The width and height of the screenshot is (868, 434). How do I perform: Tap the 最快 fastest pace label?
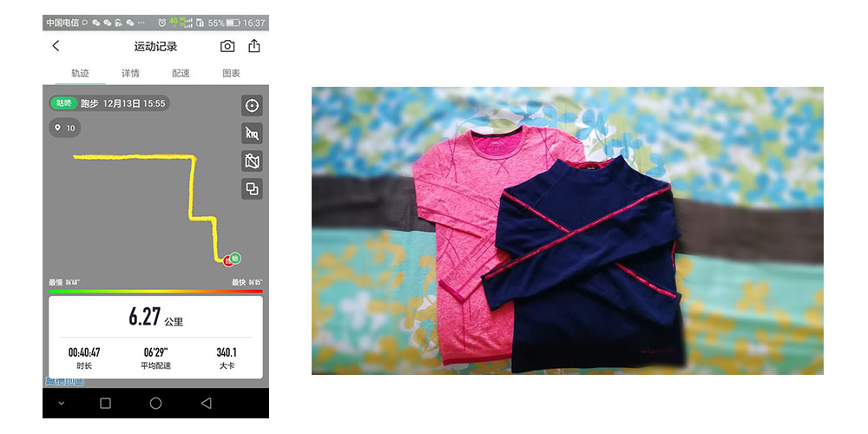click(247, 282)
